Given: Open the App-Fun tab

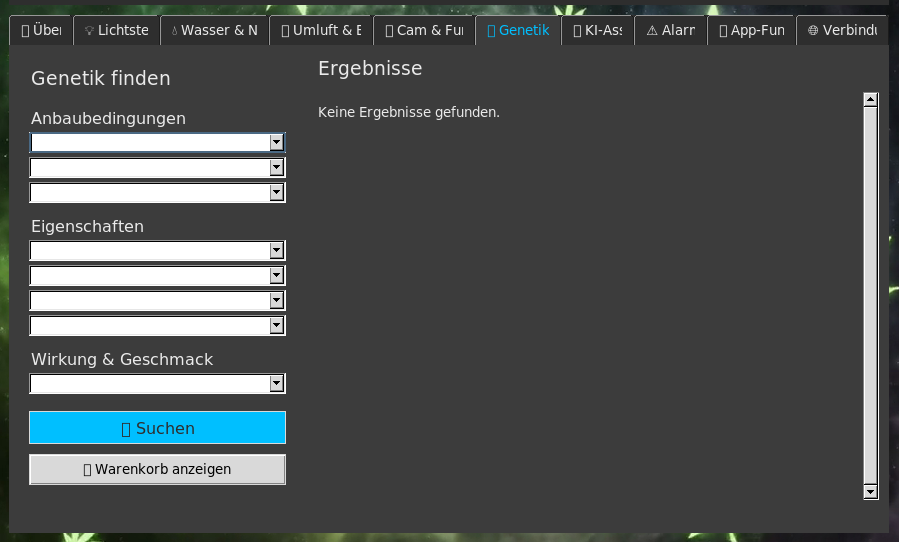Looking at the screenshot, I should pyautogui.click(x=752, y=30).
